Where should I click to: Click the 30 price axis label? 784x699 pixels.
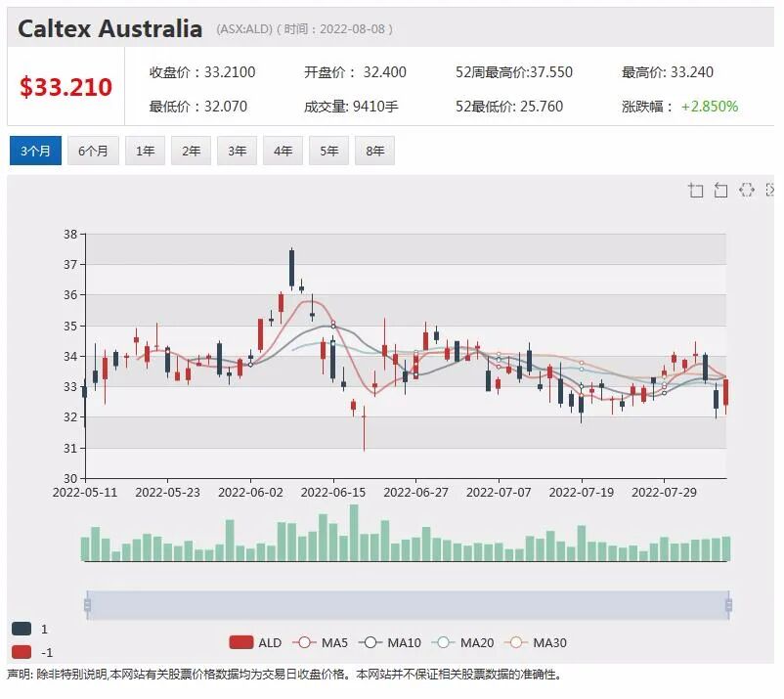pos(70,478)
